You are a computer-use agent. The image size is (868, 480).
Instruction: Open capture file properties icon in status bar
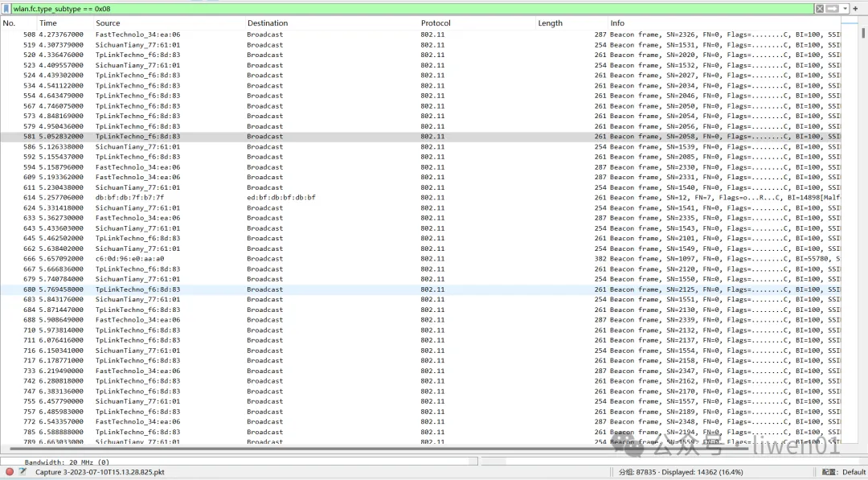[23, 472]
